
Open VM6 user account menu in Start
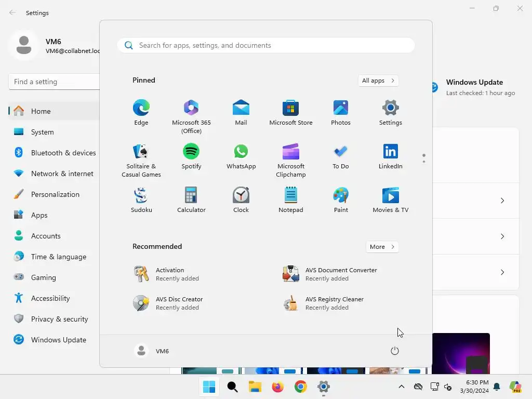point(152,351)
